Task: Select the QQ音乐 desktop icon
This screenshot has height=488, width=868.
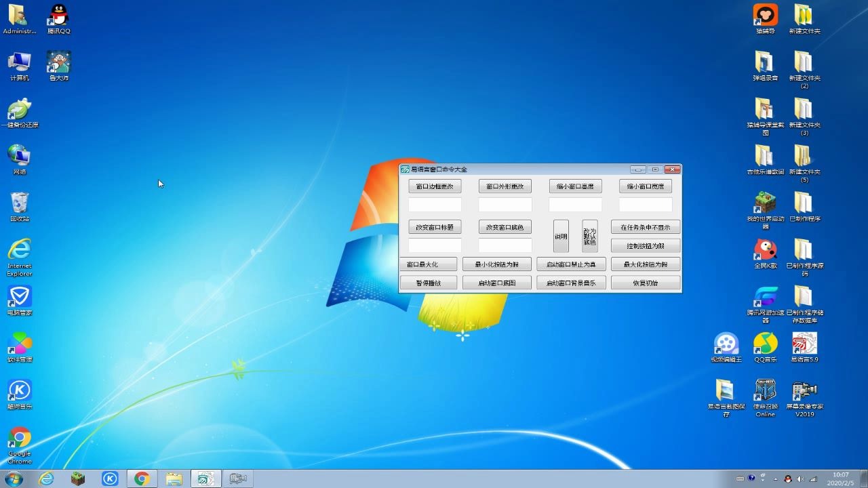Action: (765, 347)
